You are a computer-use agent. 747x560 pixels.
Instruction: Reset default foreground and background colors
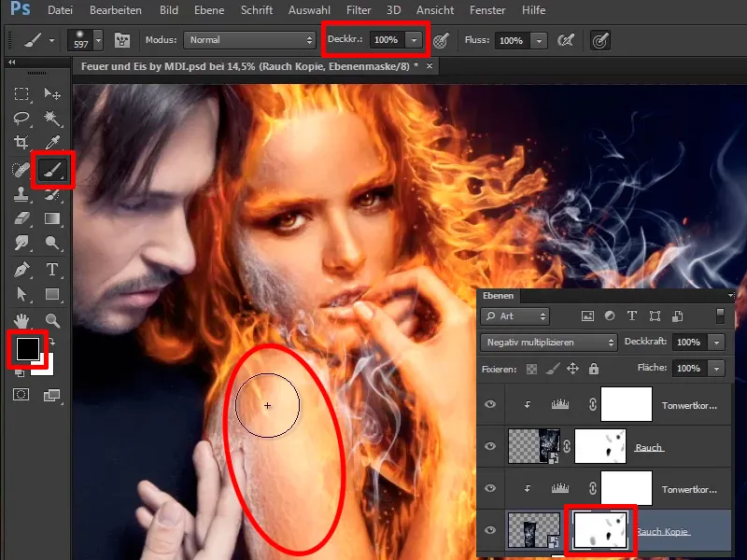pyautogui.click(x=19, y=373)
